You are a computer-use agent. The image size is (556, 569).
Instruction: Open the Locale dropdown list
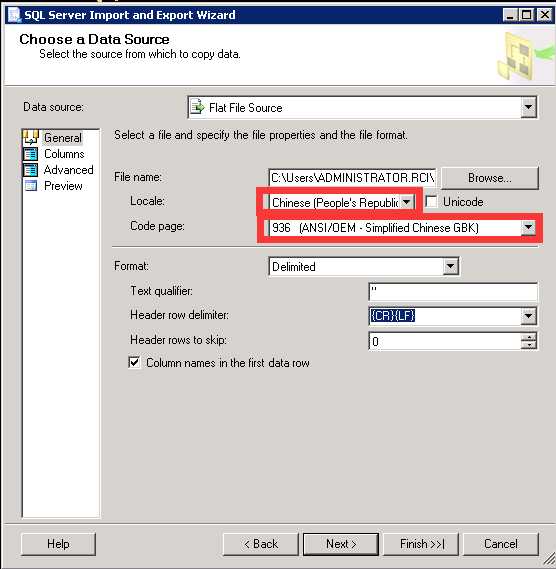[x=407, y=202]
